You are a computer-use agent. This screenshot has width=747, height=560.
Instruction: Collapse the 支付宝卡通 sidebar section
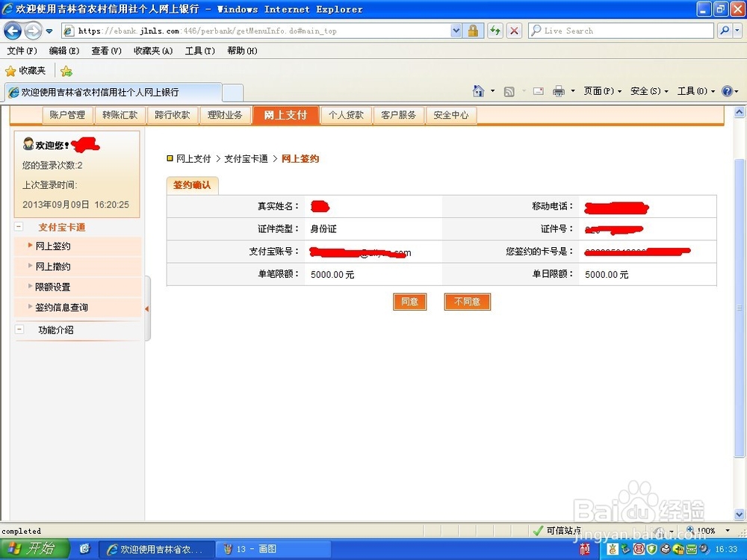tap(19, 227)
